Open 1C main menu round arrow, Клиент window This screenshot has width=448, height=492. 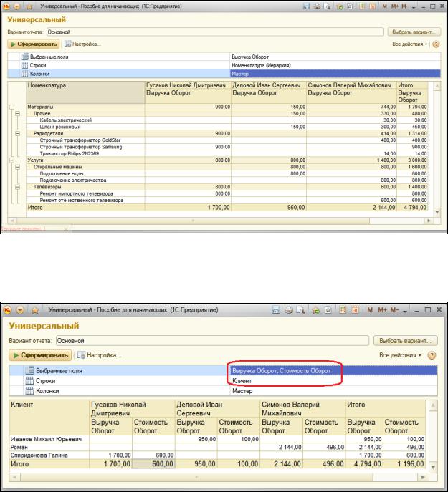coord(20,310)
